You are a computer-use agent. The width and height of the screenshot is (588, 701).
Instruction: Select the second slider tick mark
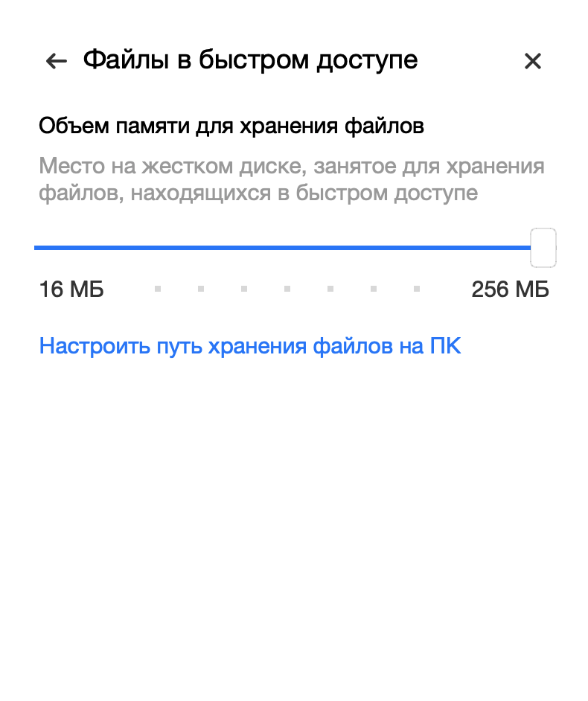(201, 289)
